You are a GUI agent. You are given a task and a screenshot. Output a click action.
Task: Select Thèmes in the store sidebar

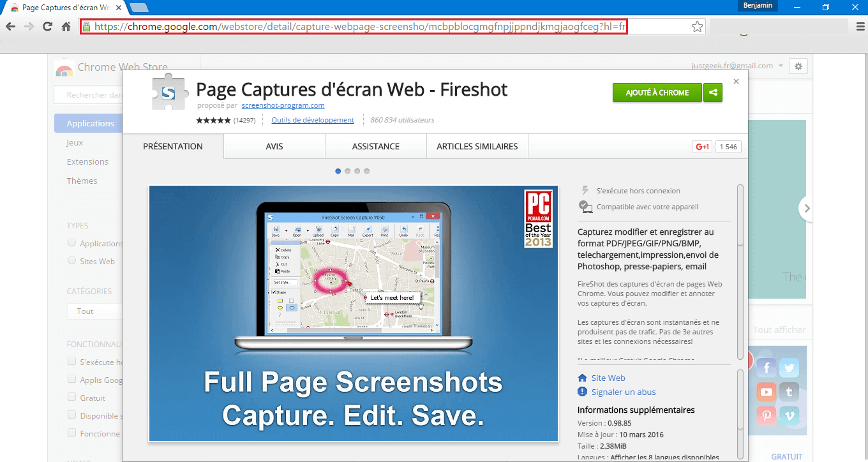point(82,181)
